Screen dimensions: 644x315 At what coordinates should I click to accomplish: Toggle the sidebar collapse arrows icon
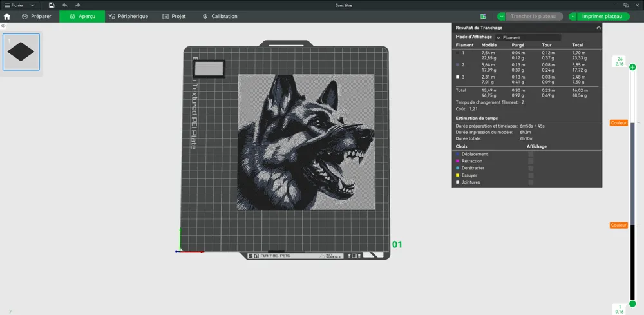pyautogui.click(x=4, y=26)
